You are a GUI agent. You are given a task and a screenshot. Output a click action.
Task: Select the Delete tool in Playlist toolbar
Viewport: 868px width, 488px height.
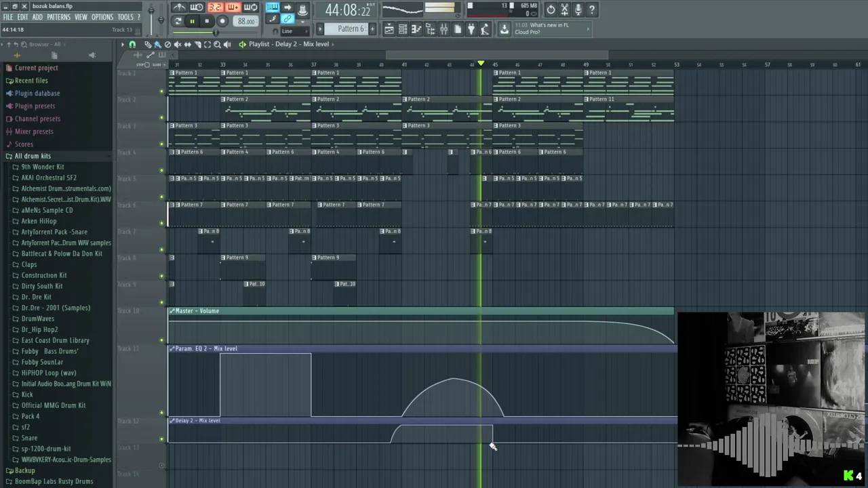[167, 45]
